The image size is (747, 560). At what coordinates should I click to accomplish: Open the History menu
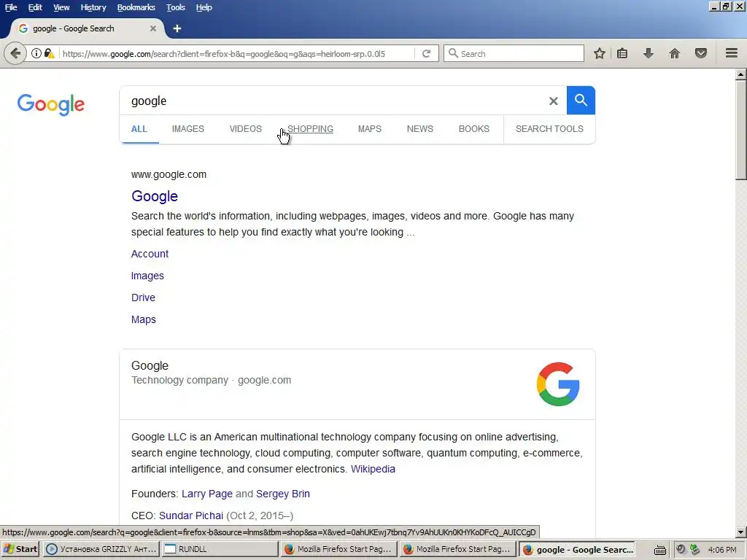(x=93, y=7)
